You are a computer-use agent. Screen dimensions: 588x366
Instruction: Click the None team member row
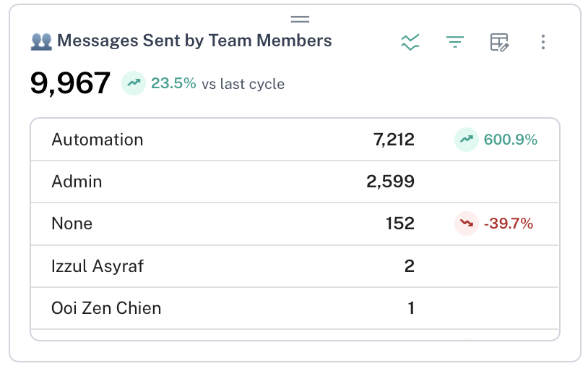click(x=72, y=224)
